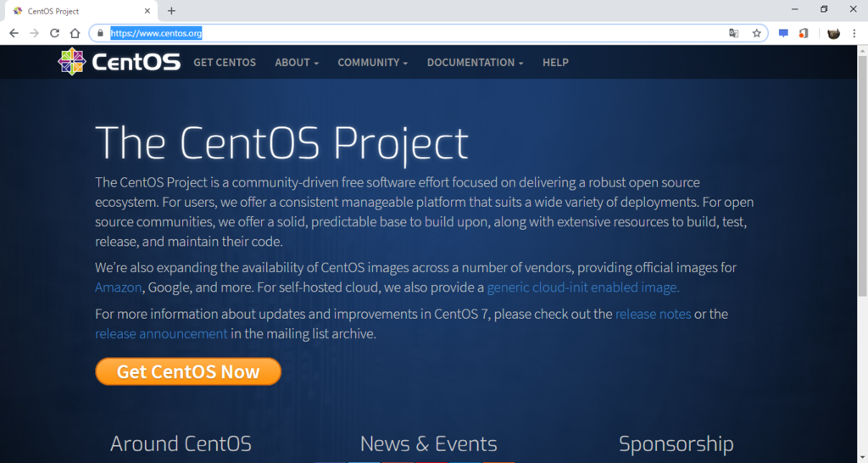The height and width of the screenshot is (463, 868).
Task: Open the HELP nav item
Action: pyautogui.click(x=555, y=63)
